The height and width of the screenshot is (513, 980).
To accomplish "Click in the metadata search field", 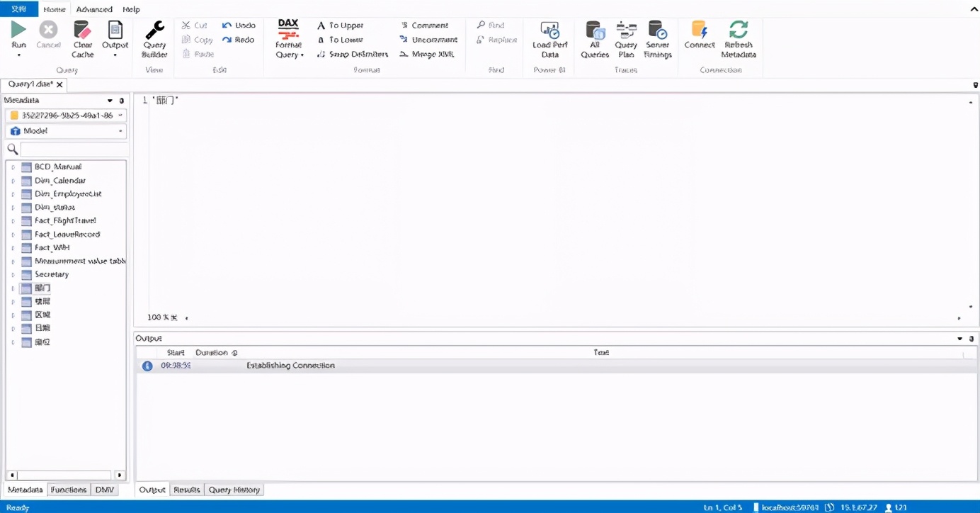I will (x=74, y=150).
